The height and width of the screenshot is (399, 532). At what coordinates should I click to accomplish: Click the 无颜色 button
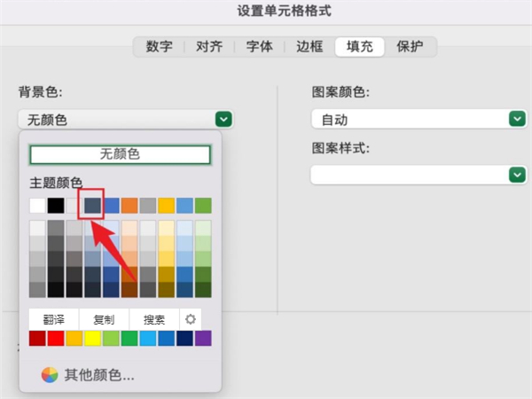pos(121,154)
